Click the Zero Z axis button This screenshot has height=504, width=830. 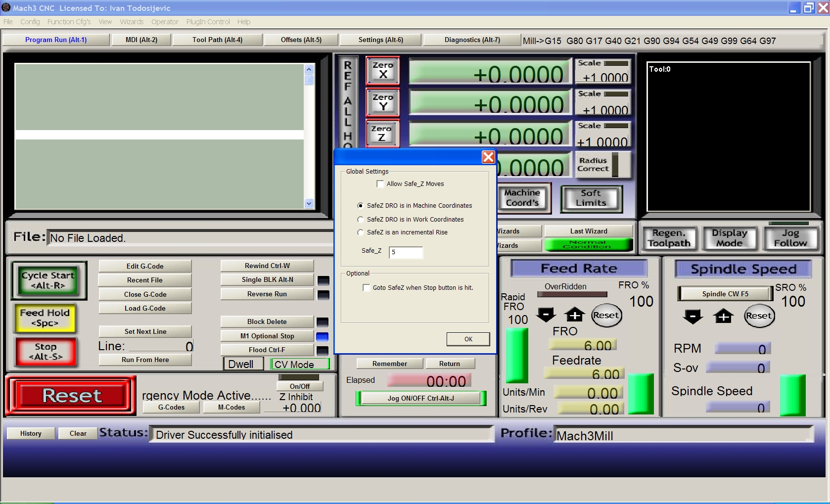[382, 134]
